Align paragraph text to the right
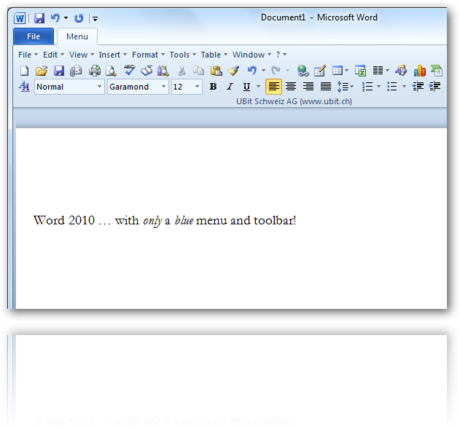Viewport: 460px width, 429px height. 308,87
